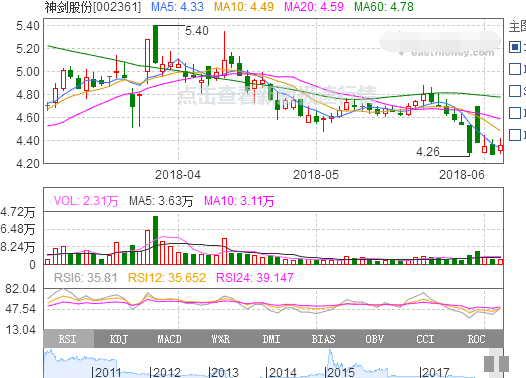Screen dimensions: 526x378
Task: Grab the right handle of the timeline range slider
Action: coord(504,364)
